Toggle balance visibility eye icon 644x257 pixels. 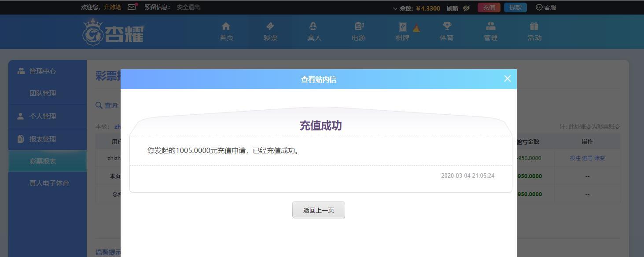466,8
